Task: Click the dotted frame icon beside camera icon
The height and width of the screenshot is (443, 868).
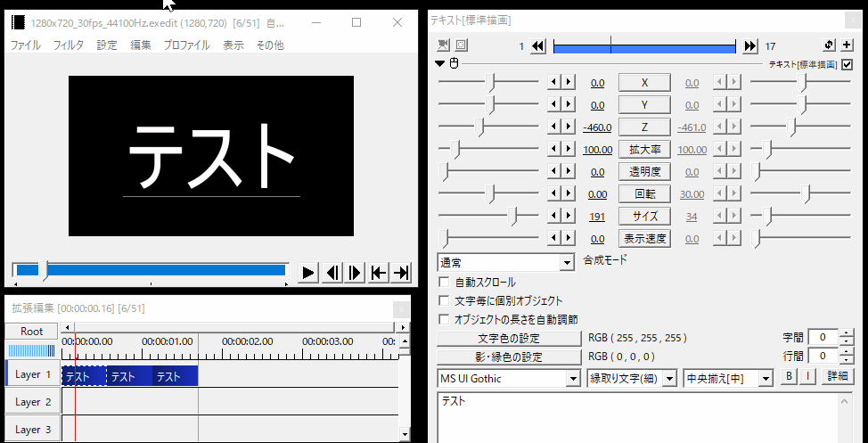Action: pyautogui.click(x=461, y=45)
